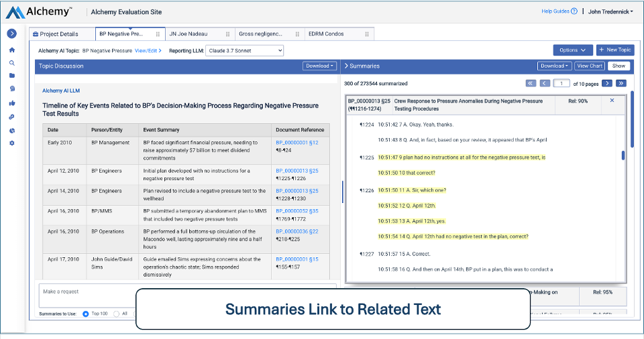Viewport: 644px width, 339px height.
Task: Click the thumbs-up icon in the sidebar
Action: click(12, 103)
